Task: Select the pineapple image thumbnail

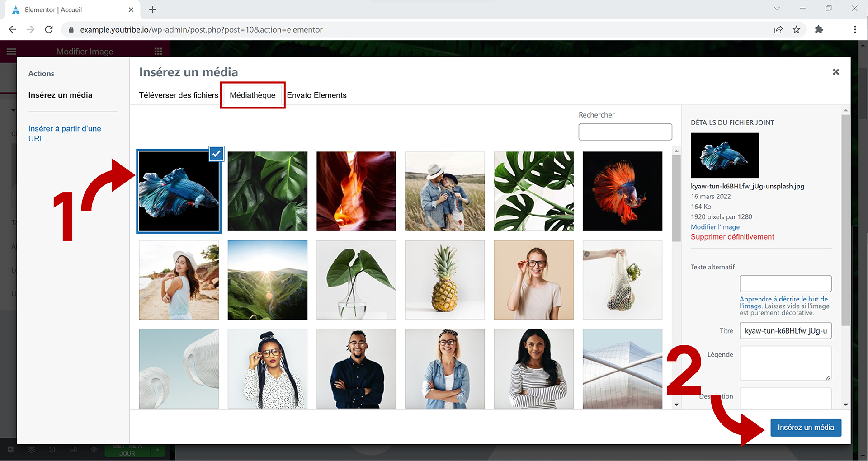Action: pyautogui.click(x=445, y=280)
